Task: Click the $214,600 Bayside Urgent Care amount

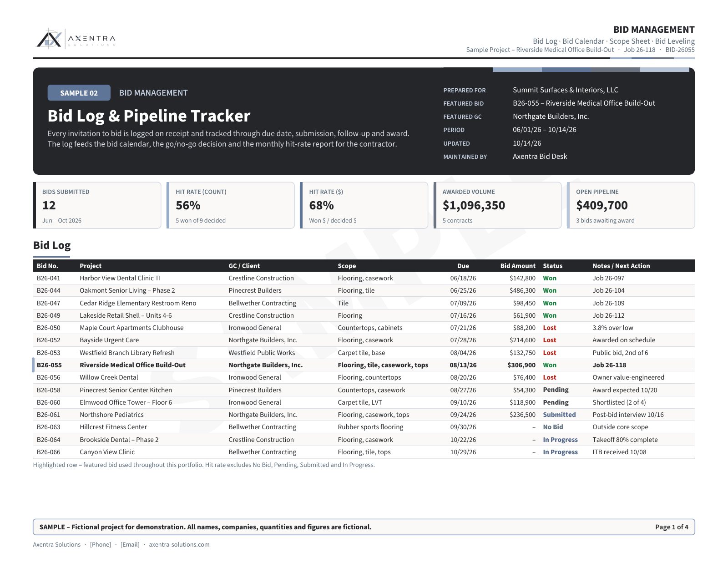Action: point(522,340)
